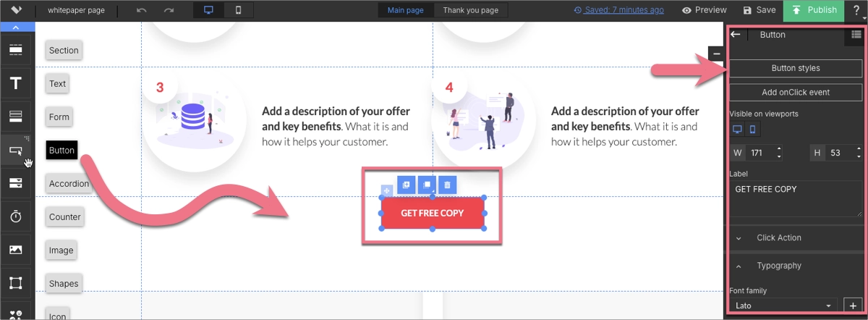Select the Image widget icon in sidebar
The image size is (868, 320).
(x=15, y=250)
